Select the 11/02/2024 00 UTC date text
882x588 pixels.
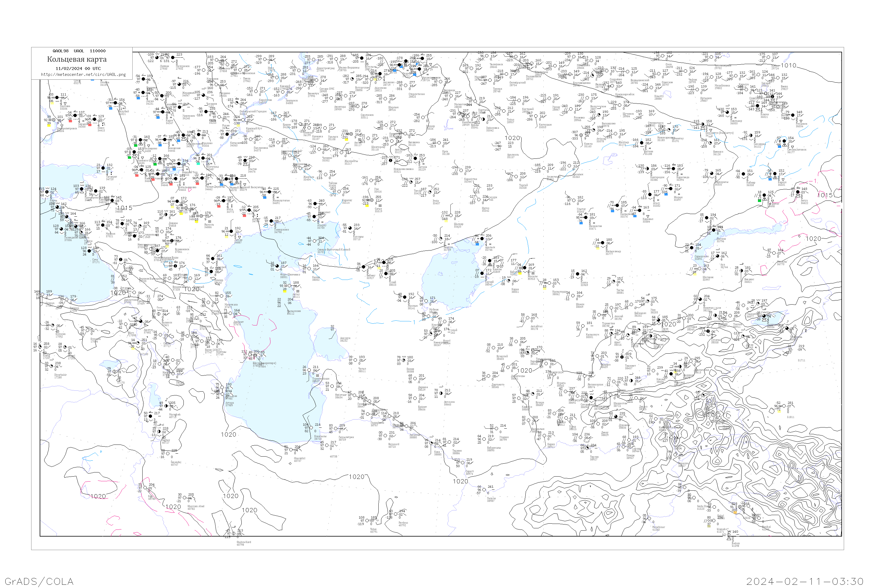78,69
